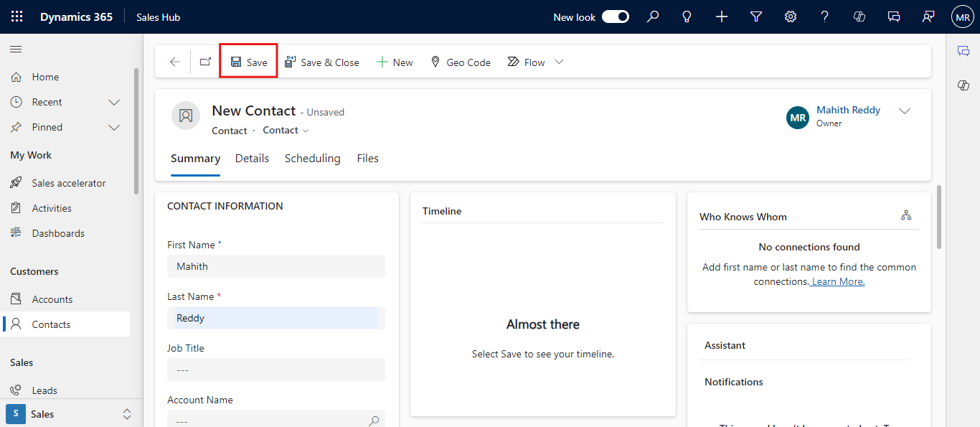
Task: Follow the Learn More link
Action: point(838,281)
